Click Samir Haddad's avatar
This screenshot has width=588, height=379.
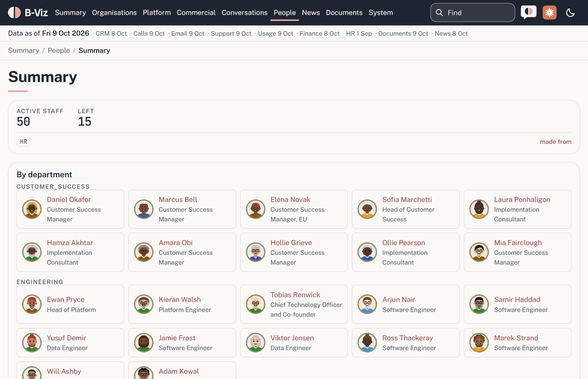point(479,304)
